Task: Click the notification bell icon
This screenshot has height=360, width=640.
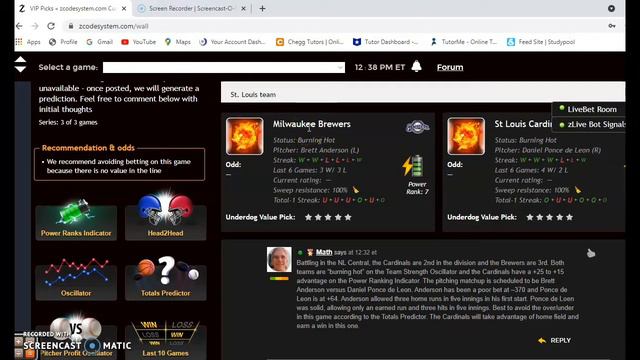Action: click(416, 66)
